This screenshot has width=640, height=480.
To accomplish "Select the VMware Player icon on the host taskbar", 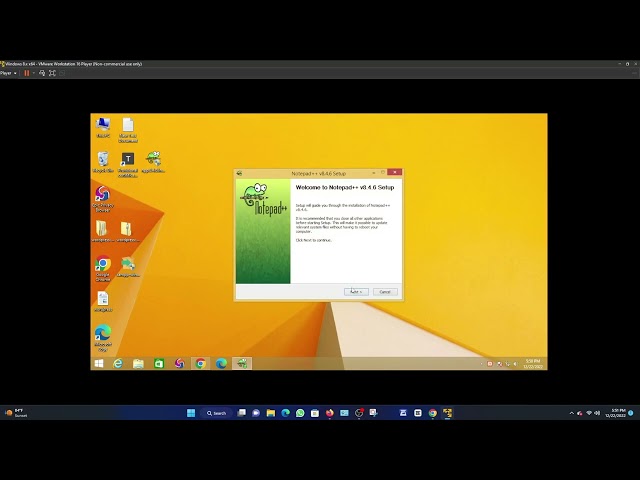I will [447, 413].
